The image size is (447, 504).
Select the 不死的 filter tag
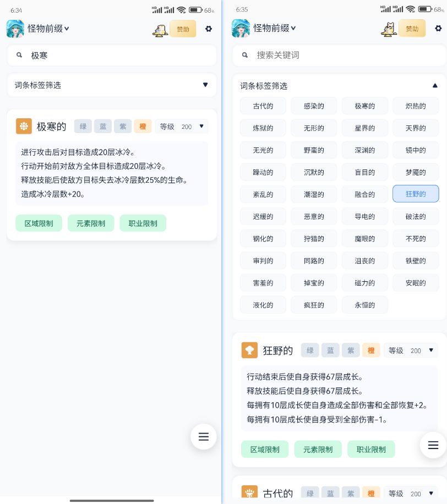[416, 239]
